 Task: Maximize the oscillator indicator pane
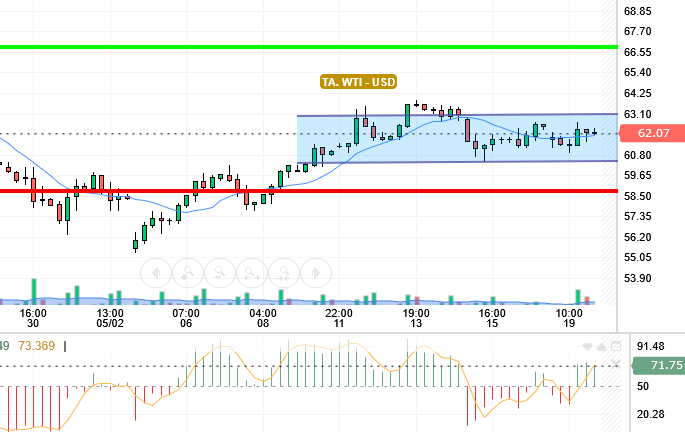coord(616,346)
